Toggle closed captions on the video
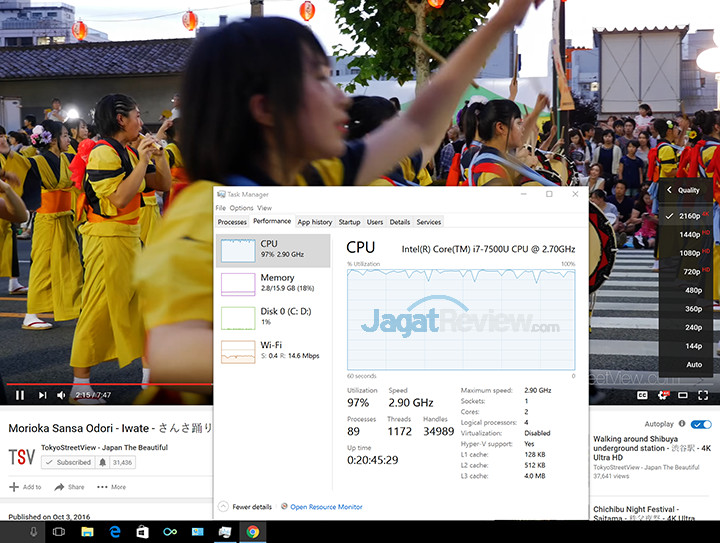 click(x=643, y=395)
